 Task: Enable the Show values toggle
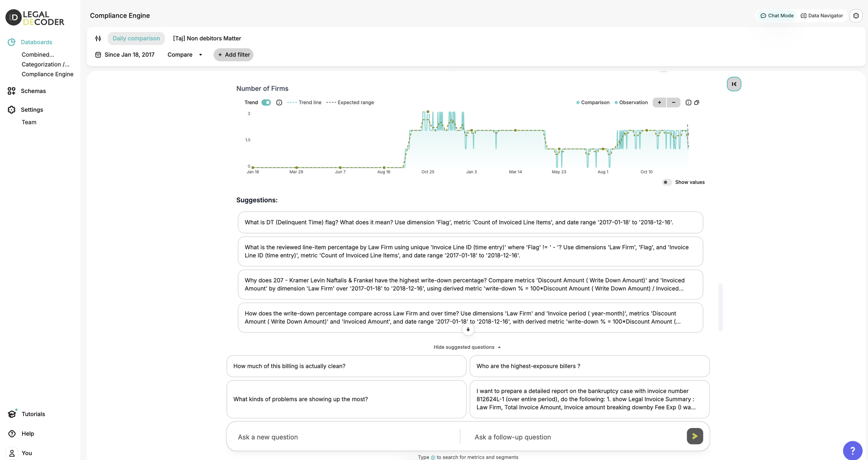point(667,182)
